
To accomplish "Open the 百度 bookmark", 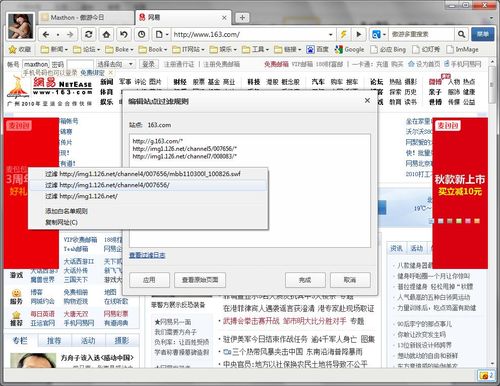I will click(318, 50).
